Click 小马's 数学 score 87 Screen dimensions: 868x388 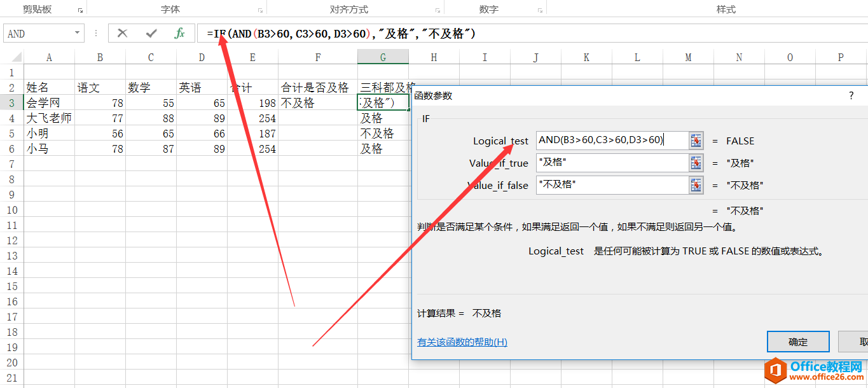pos(151,149)
